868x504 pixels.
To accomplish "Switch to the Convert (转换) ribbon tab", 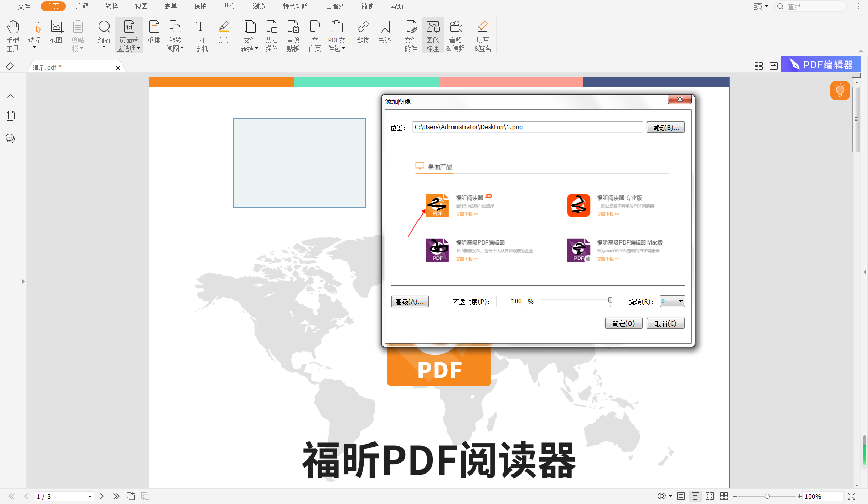I will click(x=112, y=7).
